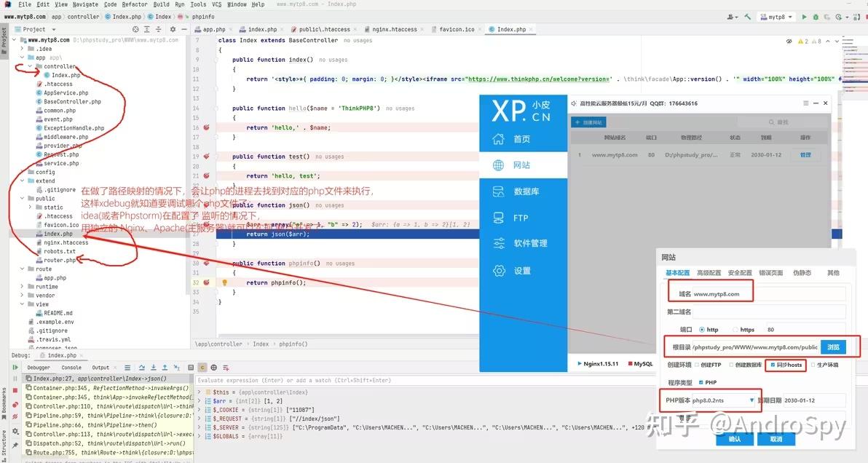Open the 数据库 database section in phpstudy sidebar
The width and height of the screenshot is (868, 463).
pos(522,191)
